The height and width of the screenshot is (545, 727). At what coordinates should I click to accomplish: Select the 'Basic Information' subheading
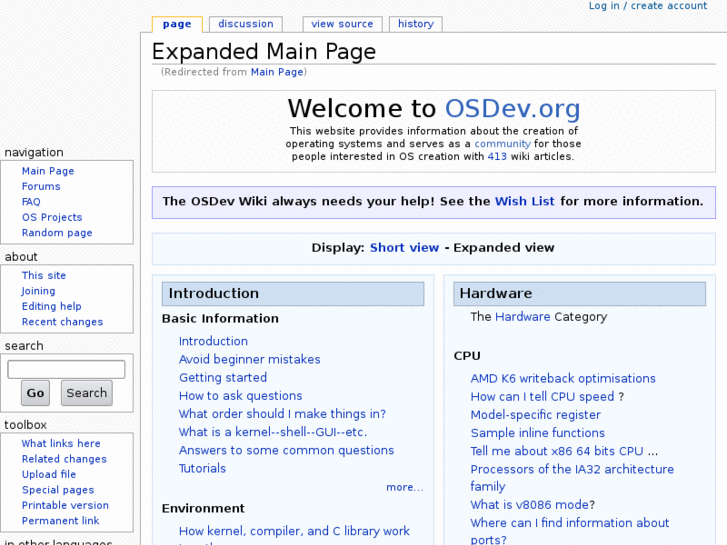220,319
